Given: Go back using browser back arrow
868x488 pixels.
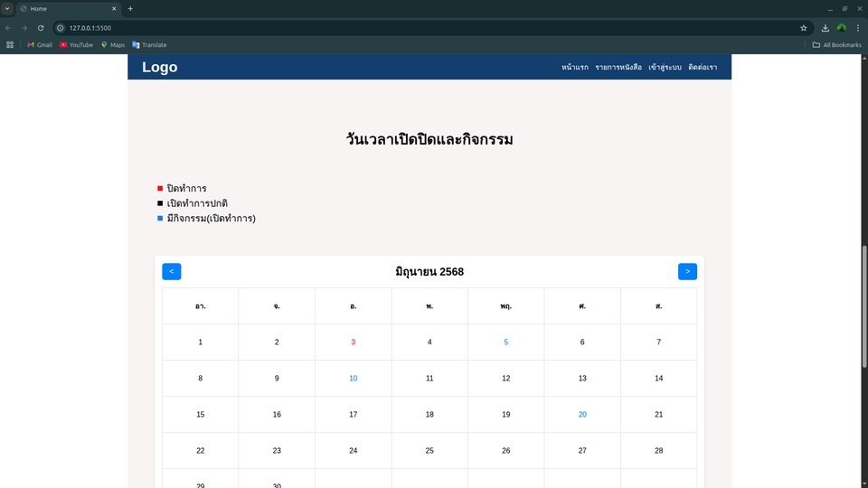Looking at the screenshot, I should pyautogui.click(x=8, y=28).
